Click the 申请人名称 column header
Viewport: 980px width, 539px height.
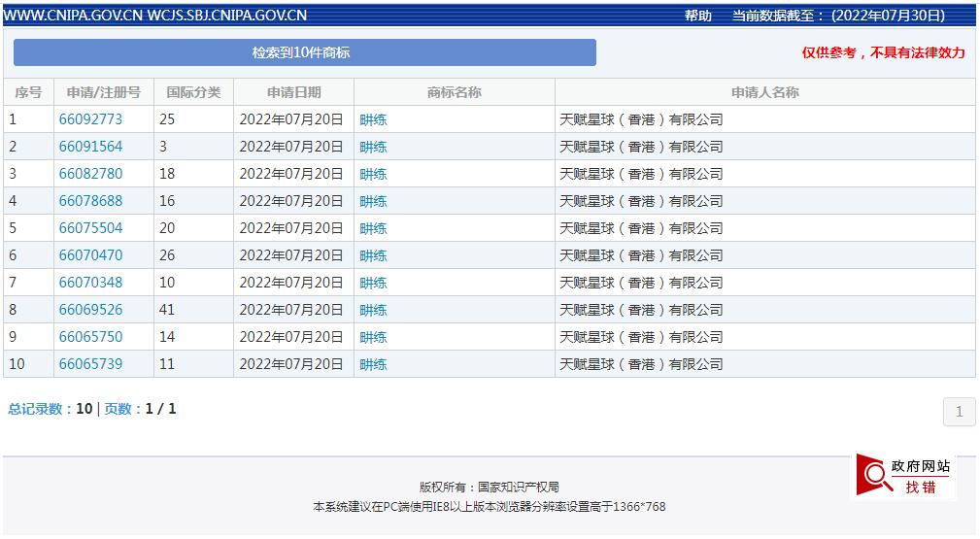click(x=764, y=92)
